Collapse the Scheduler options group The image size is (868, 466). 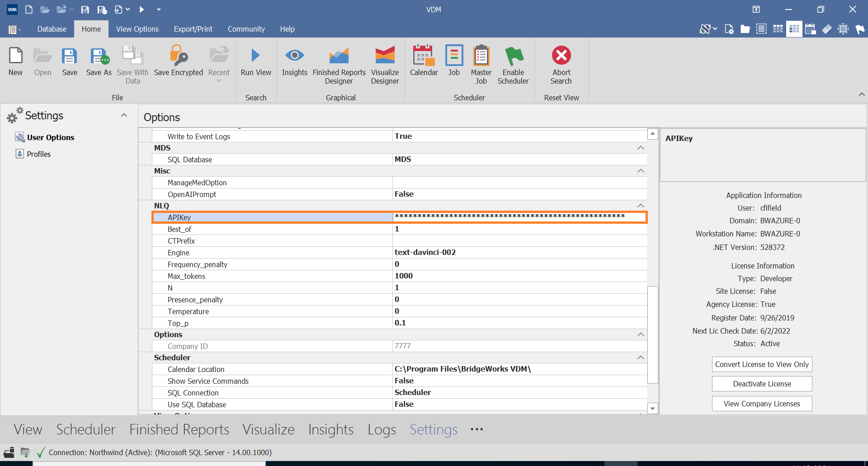coord(641,358)
